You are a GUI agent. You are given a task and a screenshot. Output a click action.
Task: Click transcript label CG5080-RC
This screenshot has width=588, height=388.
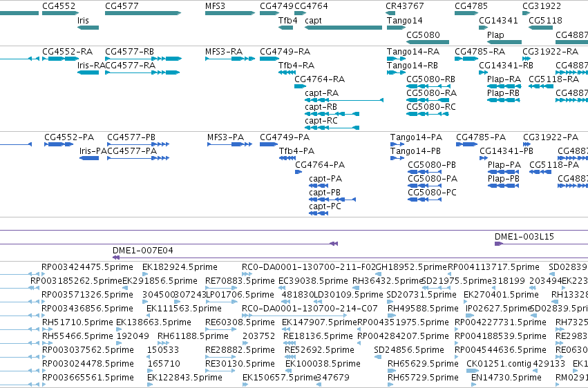pyautogui.click(x=431, y=107)
